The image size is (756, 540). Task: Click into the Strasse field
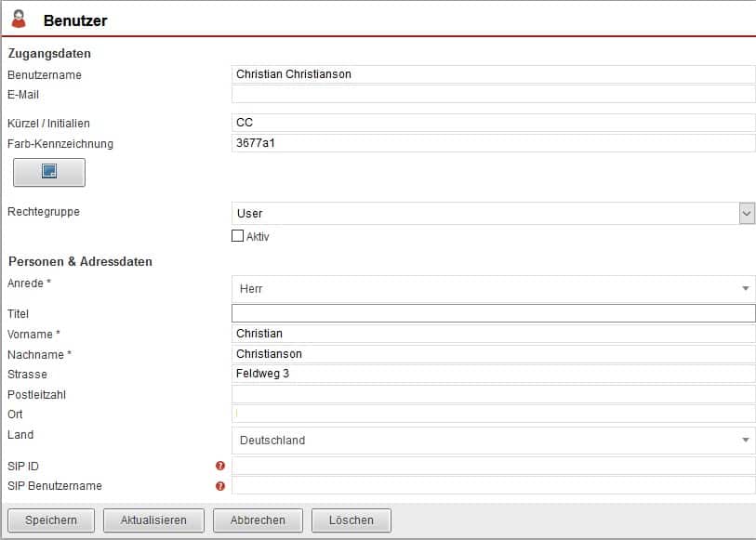[493, 374]
